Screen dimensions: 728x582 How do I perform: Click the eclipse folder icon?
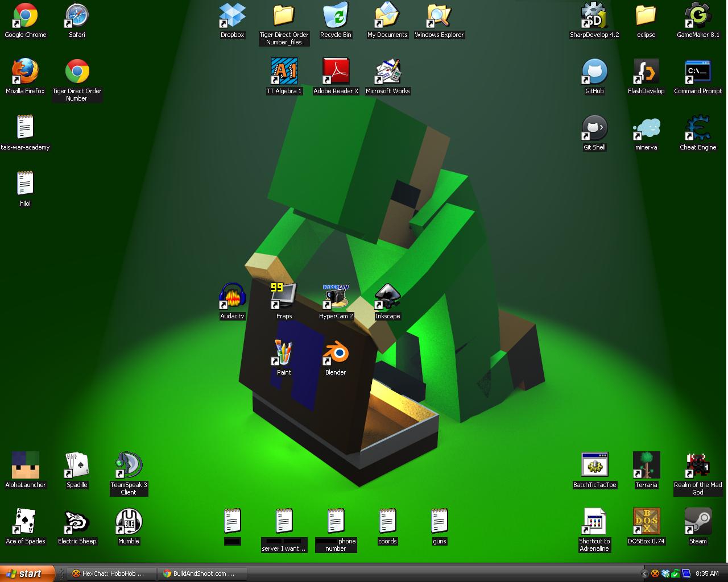(646, 15)
